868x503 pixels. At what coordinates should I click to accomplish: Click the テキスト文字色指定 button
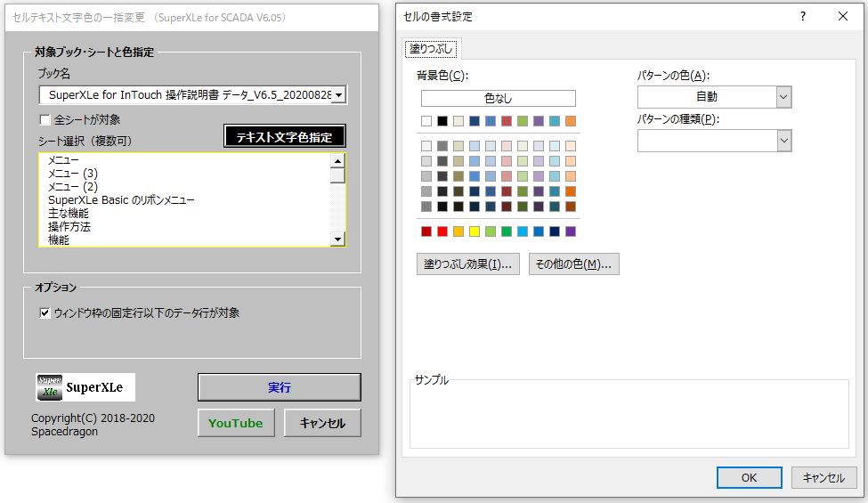[285, 137]
